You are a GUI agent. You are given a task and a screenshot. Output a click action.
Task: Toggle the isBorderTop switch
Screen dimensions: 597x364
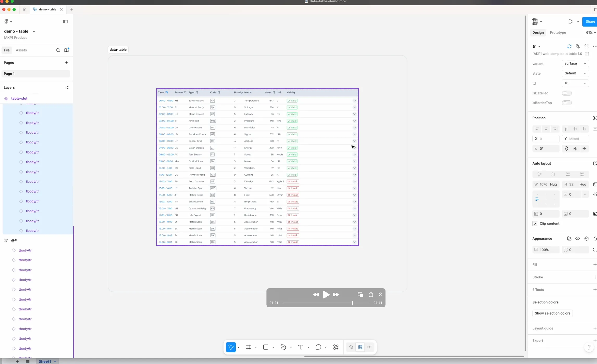tap(567, 103)
